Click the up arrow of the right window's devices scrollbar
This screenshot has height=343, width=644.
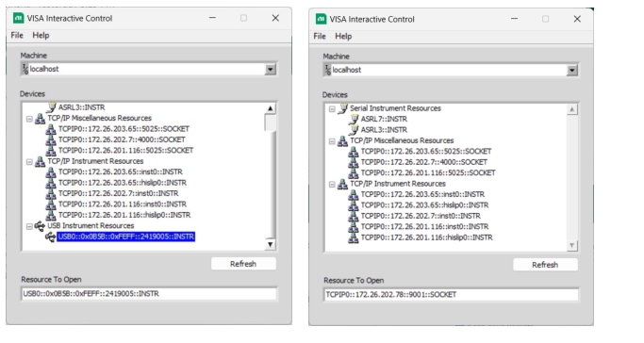tap(572, 109)
